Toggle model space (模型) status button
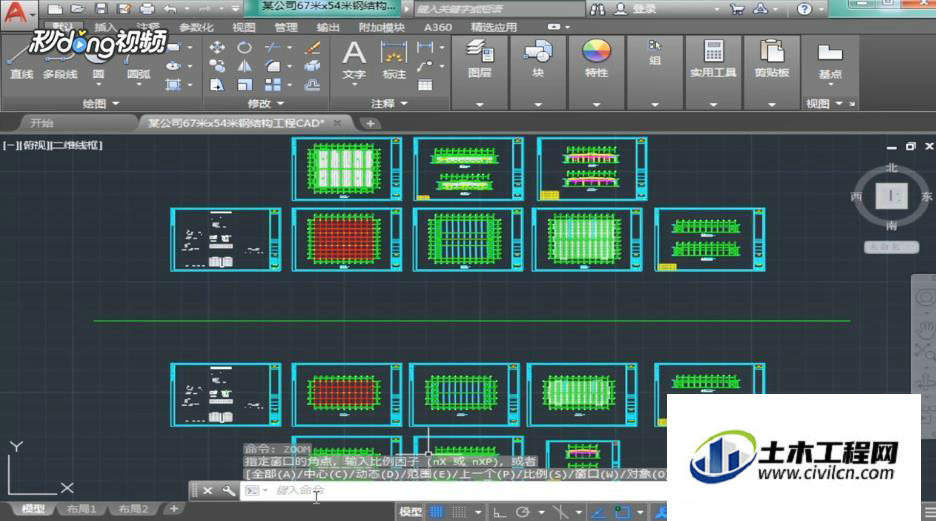The width and height of the screenshot is (936, 521). click(x=410, y=512)
